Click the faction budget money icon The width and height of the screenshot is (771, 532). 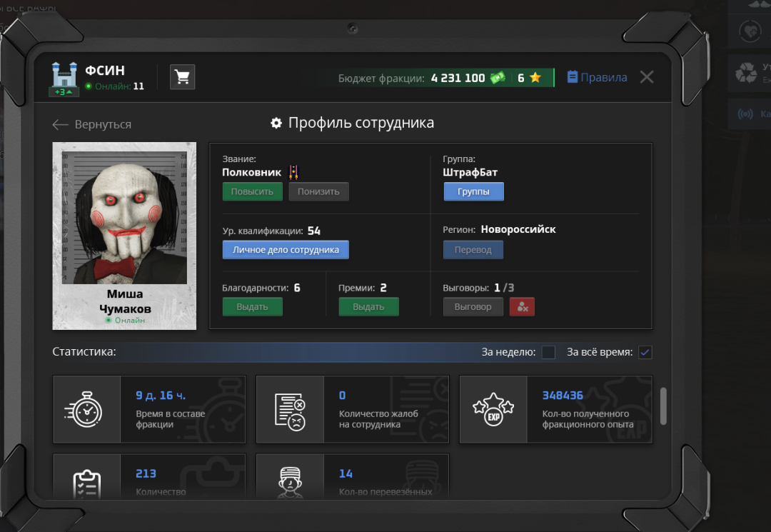498,78
